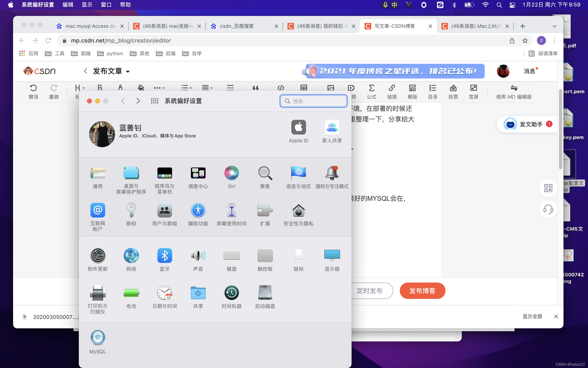Click the 蓝善钊 user profile picture
Image resolution: width=588 pixels, height=368 pixels.
[x=102, y=134]
